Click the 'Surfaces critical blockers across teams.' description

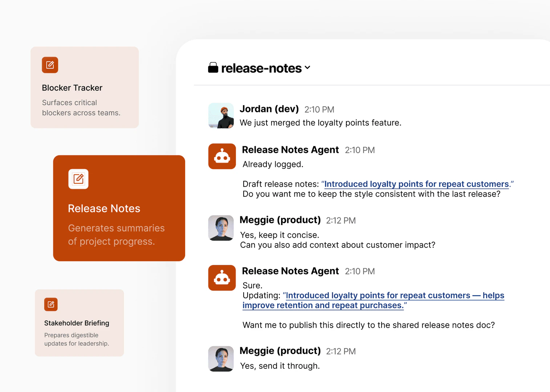[81, 108]
